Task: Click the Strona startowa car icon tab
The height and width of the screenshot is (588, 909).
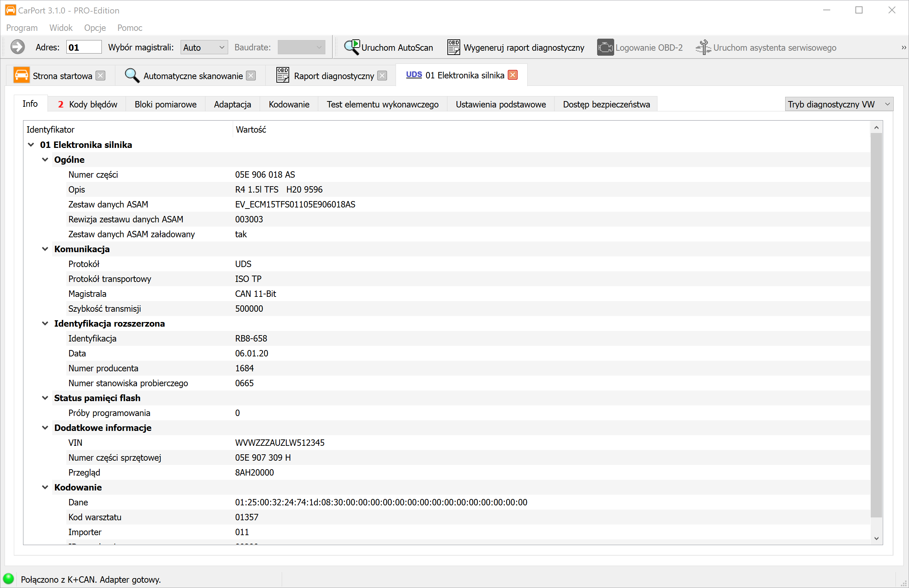Action: [x=21, y=75]
